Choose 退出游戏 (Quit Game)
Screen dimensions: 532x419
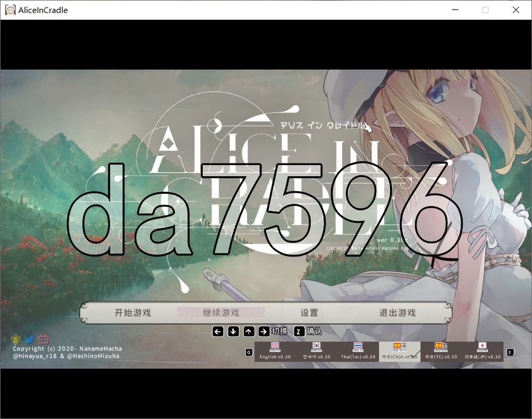[x=397, y=313]
